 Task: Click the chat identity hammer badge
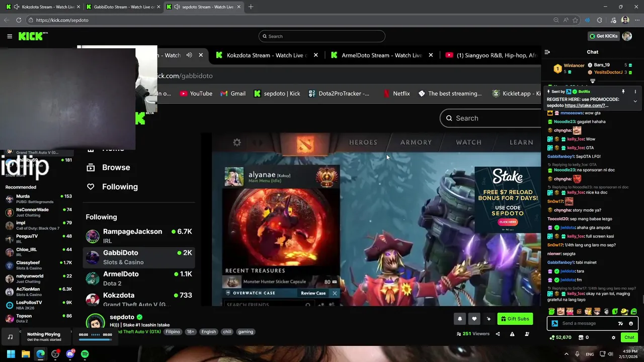[554, 323]
